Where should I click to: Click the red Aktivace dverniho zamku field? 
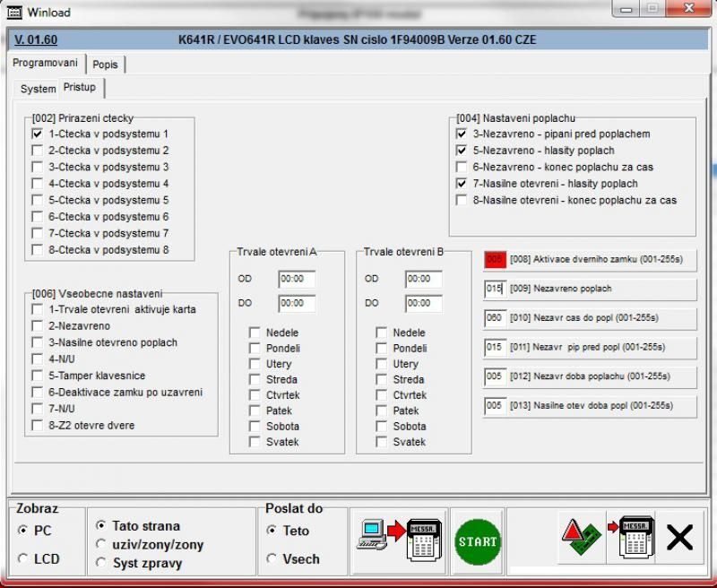[x=494, y=259]
